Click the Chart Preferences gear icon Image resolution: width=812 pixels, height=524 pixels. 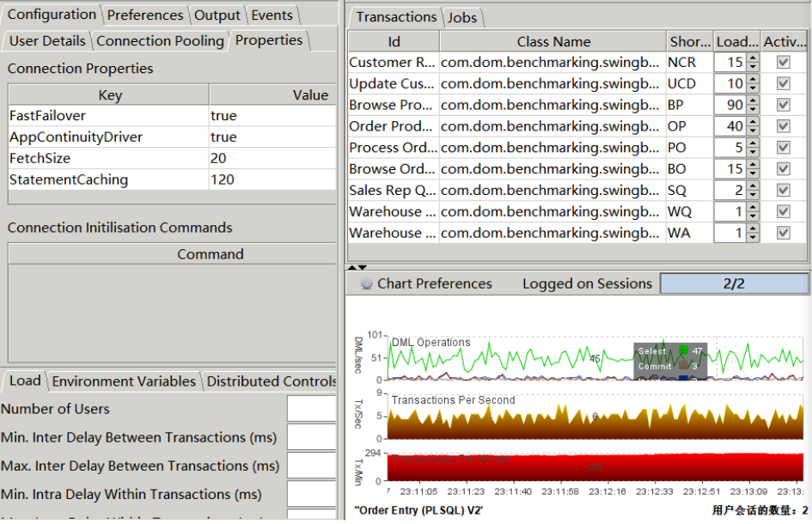click(365, 283)
